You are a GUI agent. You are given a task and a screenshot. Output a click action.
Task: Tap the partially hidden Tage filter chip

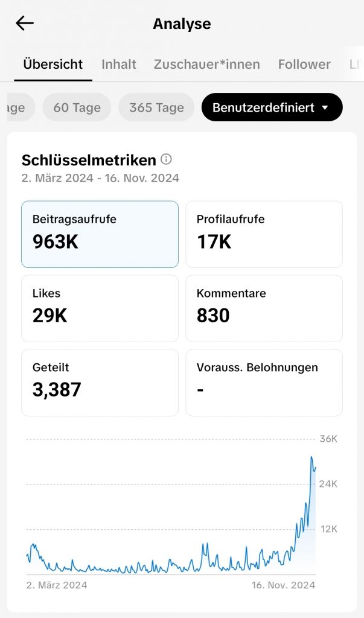[17, 107]
